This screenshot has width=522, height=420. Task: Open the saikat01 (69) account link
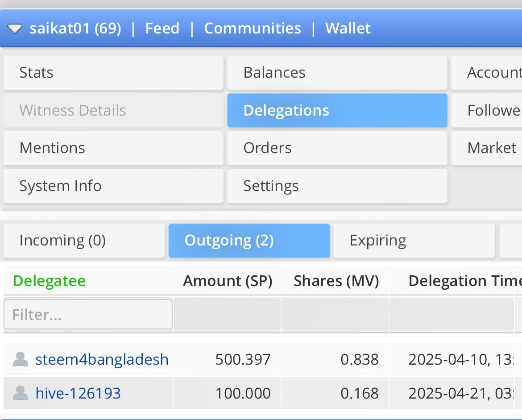pos(75,28)
